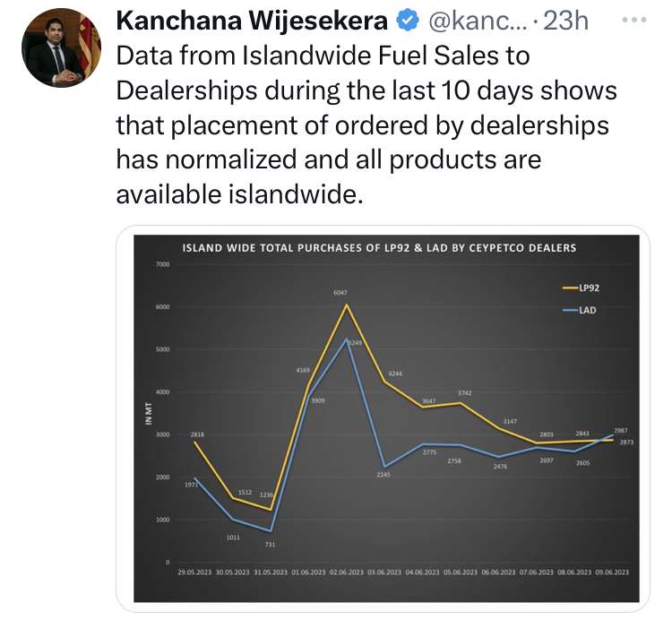
Task: Click the 09.06.2023 date axis label
Action: point(612,572)
